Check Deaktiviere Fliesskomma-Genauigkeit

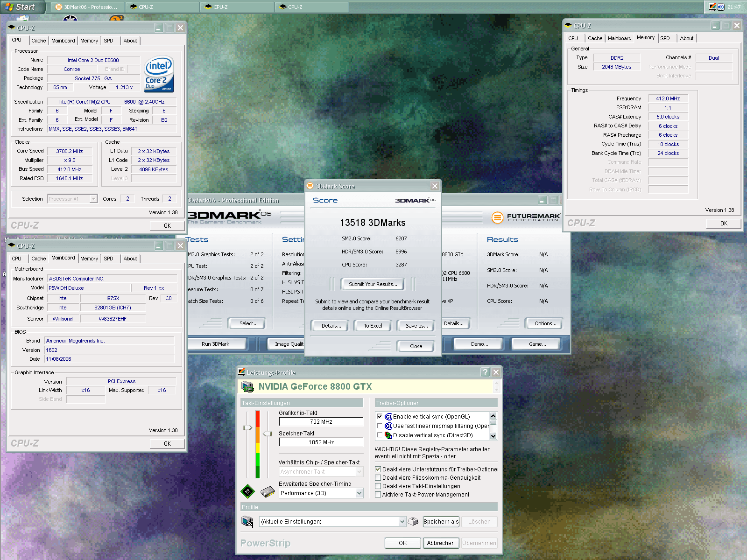[378, 478]
